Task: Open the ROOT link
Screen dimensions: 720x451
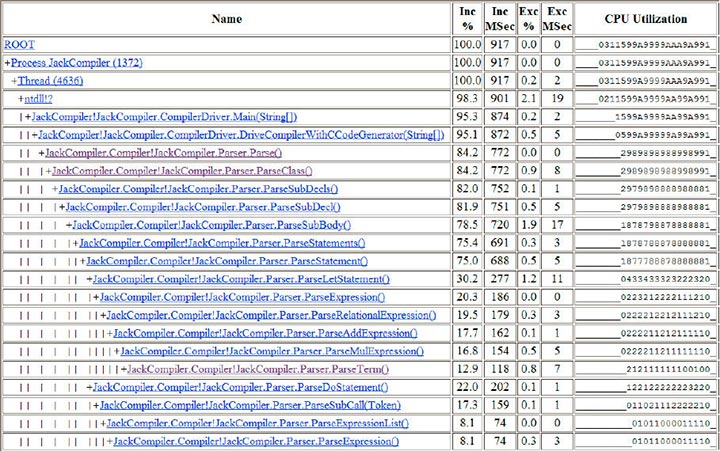Action: [19, 45]
